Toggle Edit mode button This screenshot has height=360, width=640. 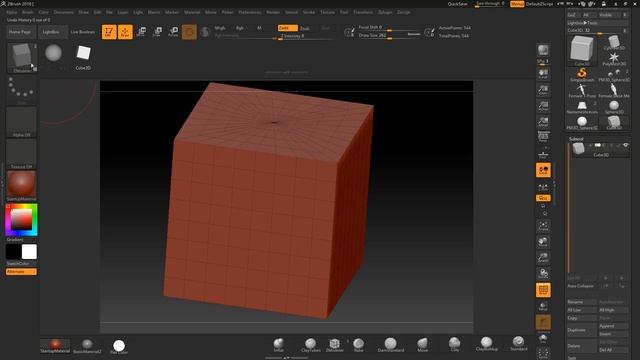(x=109, y=31)
